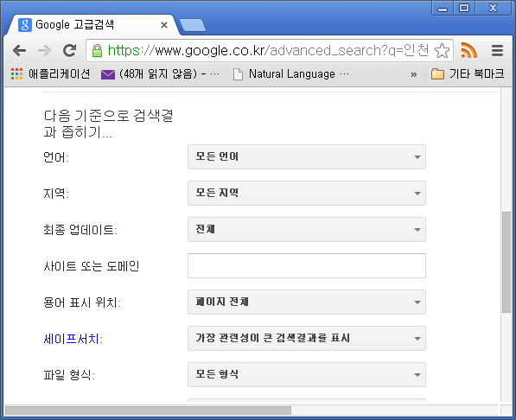Open the Natural Language bookmark
The height and width of the screenshot is (420, 516).
[x=291, y=74]
